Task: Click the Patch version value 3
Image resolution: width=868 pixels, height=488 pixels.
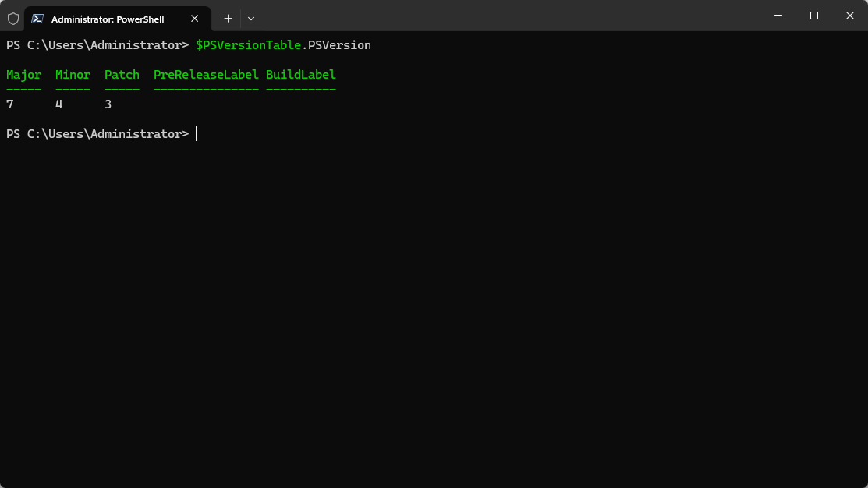Action: tap(108, 104)
